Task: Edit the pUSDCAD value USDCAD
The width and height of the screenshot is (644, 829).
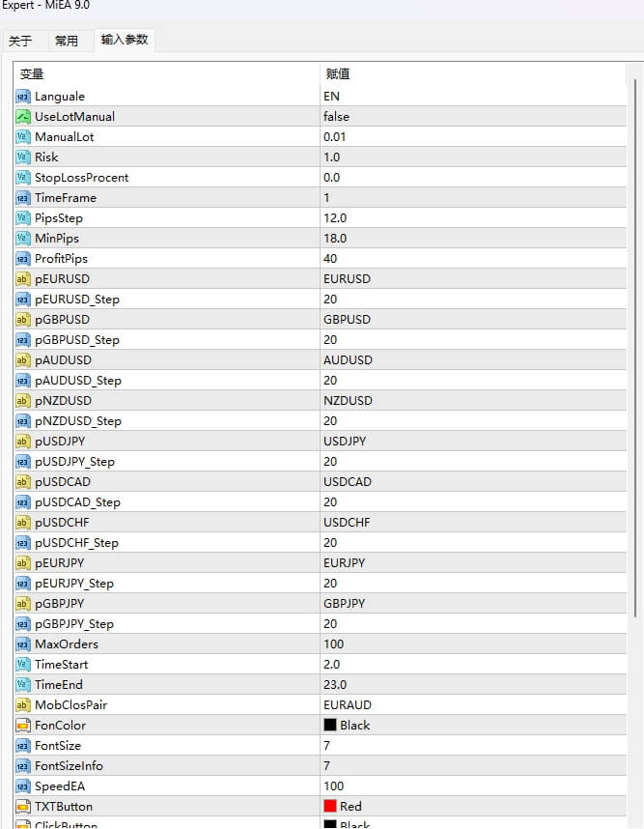Action: [473, 482]
